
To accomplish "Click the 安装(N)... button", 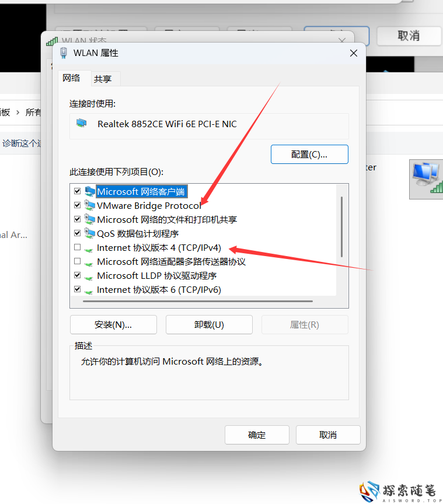I will [x=113, y=325].
